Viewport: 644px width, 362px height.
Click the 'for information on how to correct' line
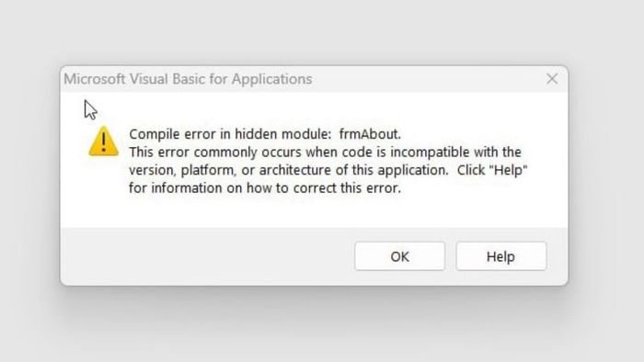pos(265,188)
